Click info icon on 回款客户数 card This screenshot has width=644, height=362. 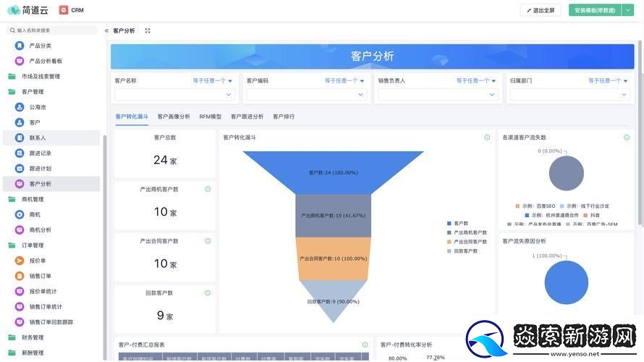click(208, 293)
